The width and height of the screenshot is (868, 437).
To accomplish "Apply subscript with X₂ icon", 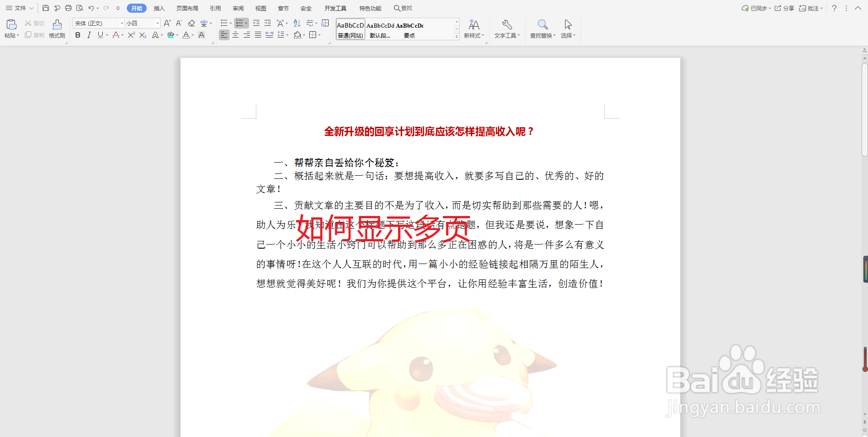I will (143, 35).
